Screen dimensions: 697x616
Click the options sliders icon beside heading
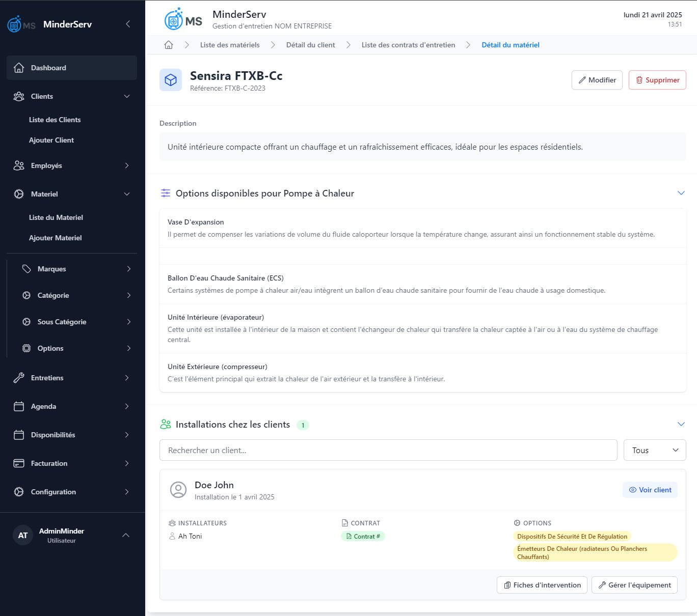coord(166,193)
